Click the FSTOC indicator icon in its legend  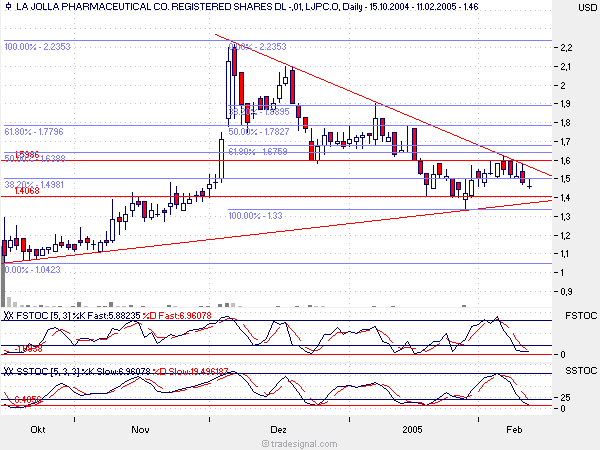pos(8,316)
